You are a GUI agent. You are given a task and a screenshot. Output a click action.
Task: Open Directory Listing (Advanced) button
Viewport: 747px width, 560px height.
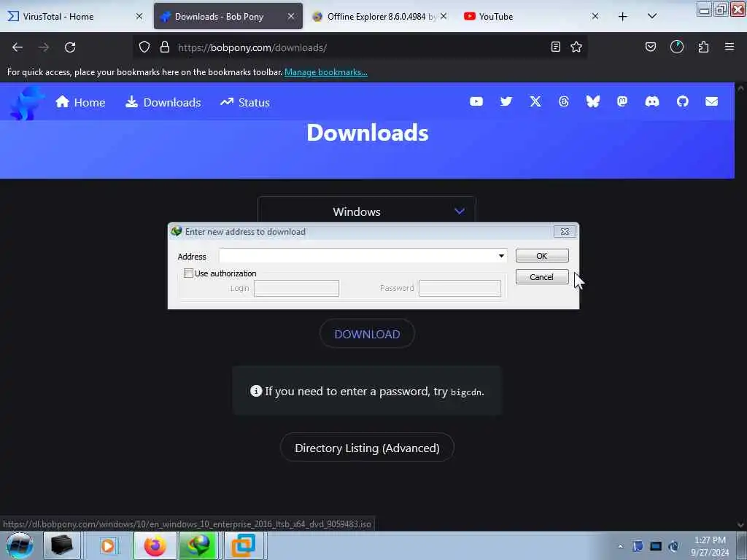(367, 448)
